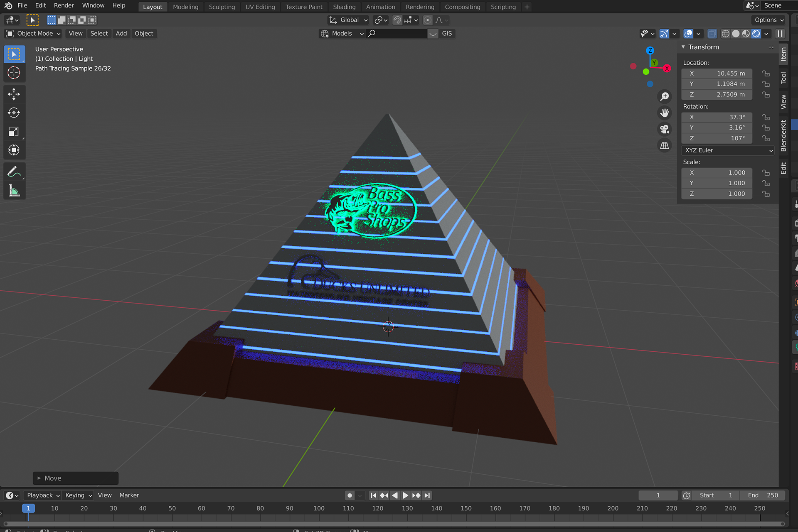Toggle preview range clock icon
This screenshot has width=798, height=532.
pyautogui.click(x=687, y=495)
